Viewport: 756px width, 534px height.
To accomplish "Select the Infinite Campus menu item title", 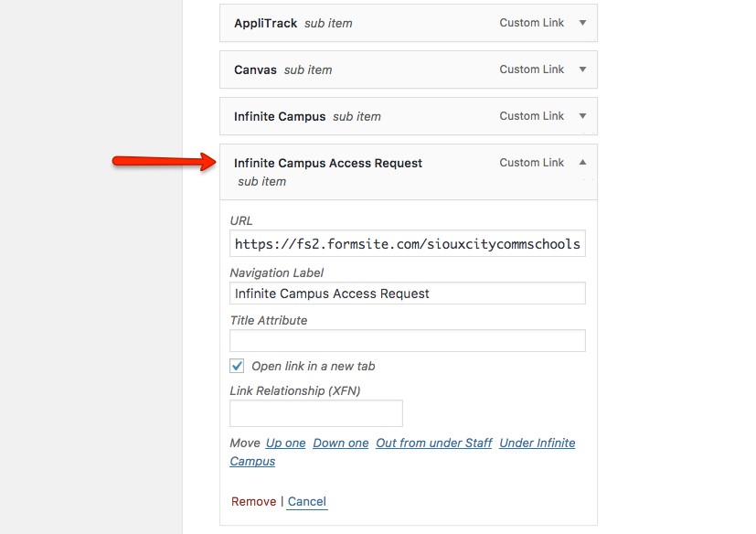I will pos(280,117).
